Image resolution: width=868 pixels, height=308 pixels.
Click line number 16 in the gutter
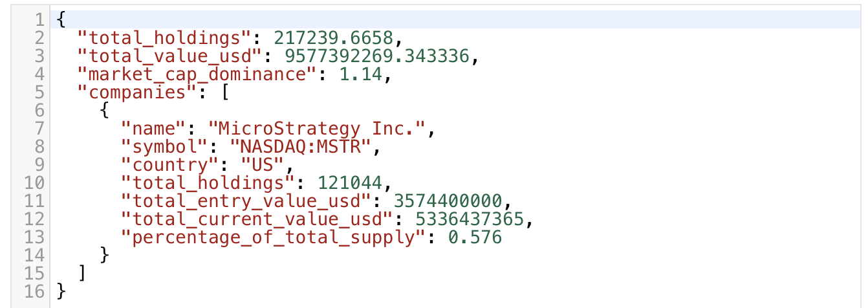[x=34, y=292]
